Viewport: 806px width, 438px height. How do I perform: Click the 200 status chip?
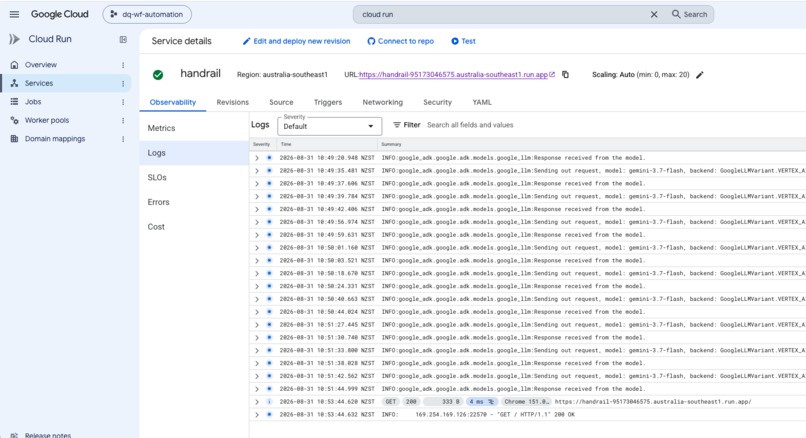[x=410, y=402]
